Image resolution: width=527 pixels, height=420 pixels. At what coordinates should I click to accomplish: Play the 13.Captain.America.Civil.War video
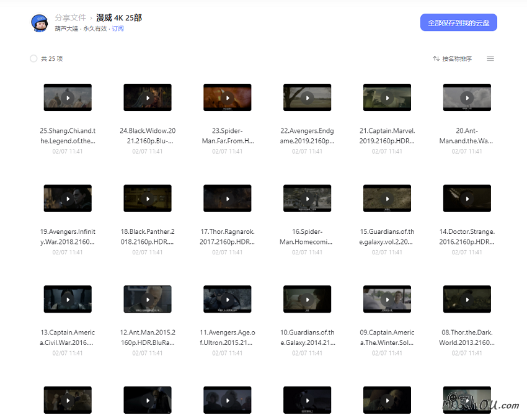click(x=68, y=299)
